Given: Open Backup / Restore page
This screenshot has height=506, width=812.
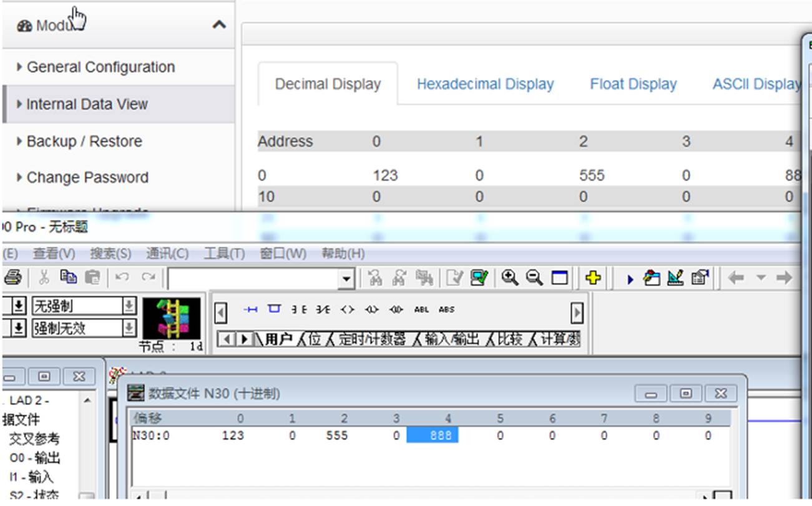Looking at the screenshot, I should (x=84, y=141).
